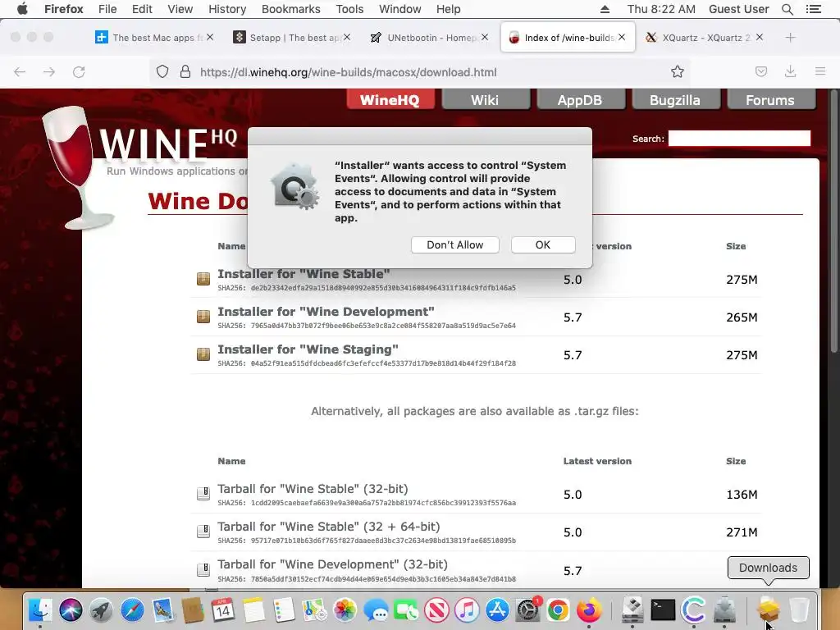This screenshot has width=840, height=630.
Task: Click the browser forward arrow
Action: pos(49,72)
